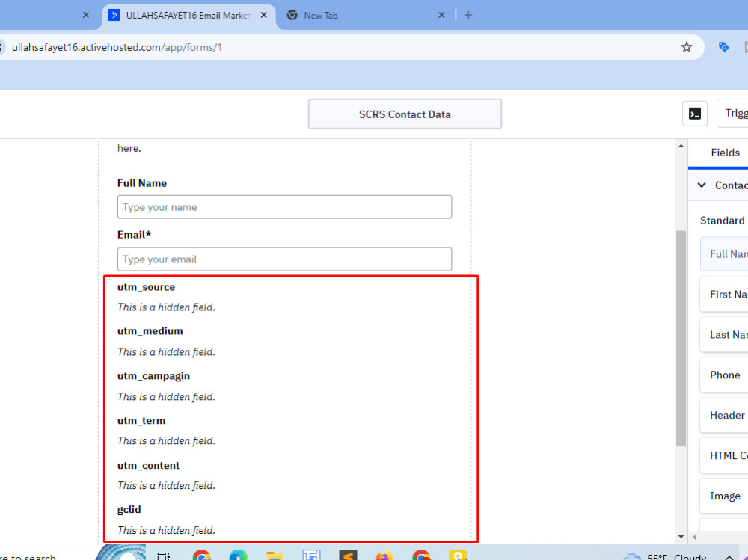
Task: Open the Fields tab in side panel
Action: 725,153
